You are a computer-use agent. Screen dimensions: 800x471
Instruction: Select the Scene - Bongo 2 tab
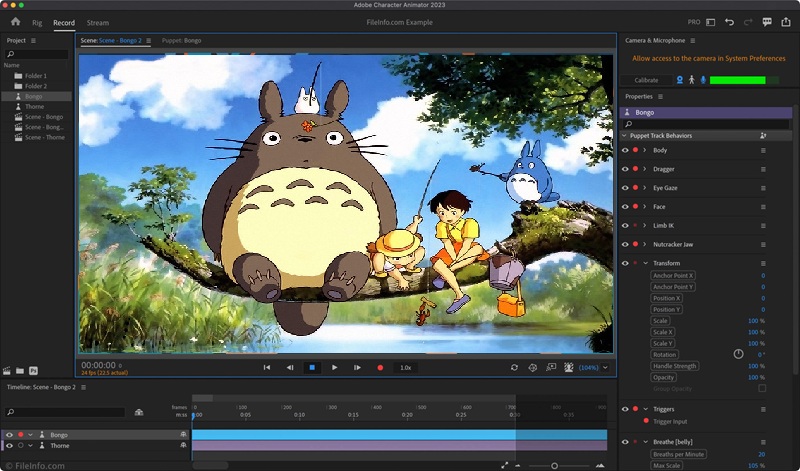(x=111, y=41)
